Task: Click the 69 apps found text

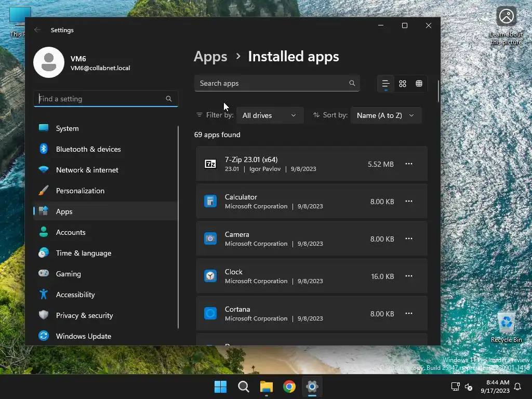Action: [217, 135]
